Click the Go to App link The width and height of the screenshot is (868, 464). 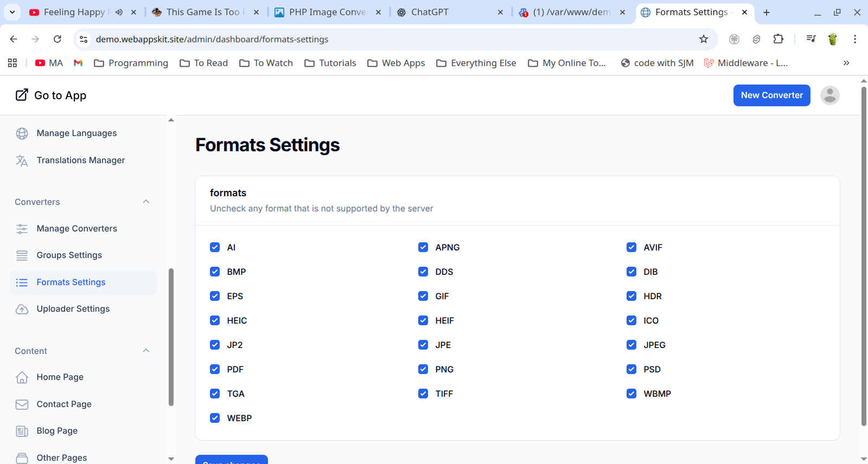52,95
